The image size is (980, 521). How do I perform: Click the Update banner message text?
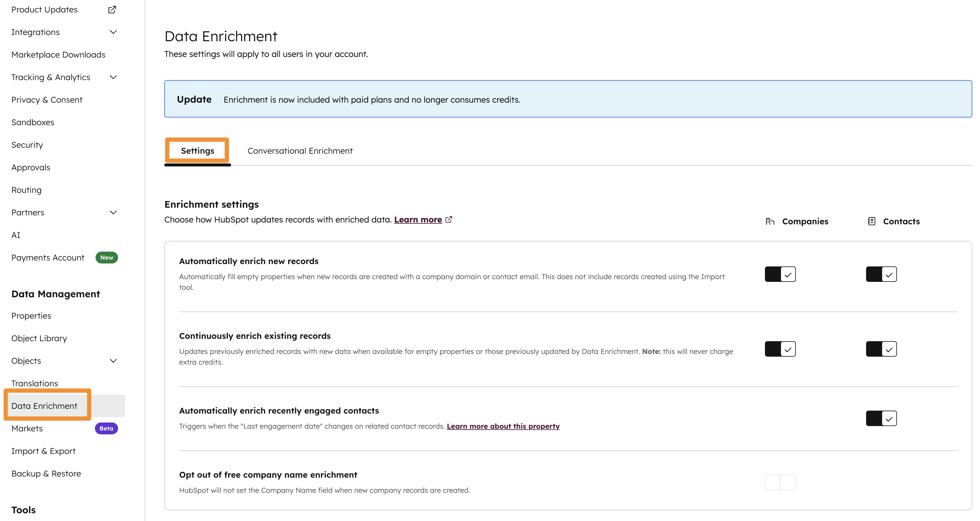pyautogui.click(x=372, y=100)
